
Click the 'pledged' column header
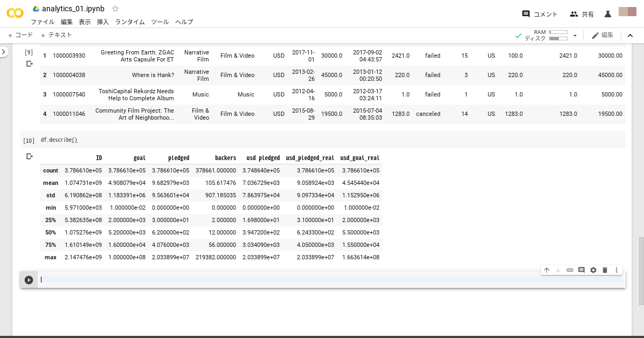click(179, 158)
